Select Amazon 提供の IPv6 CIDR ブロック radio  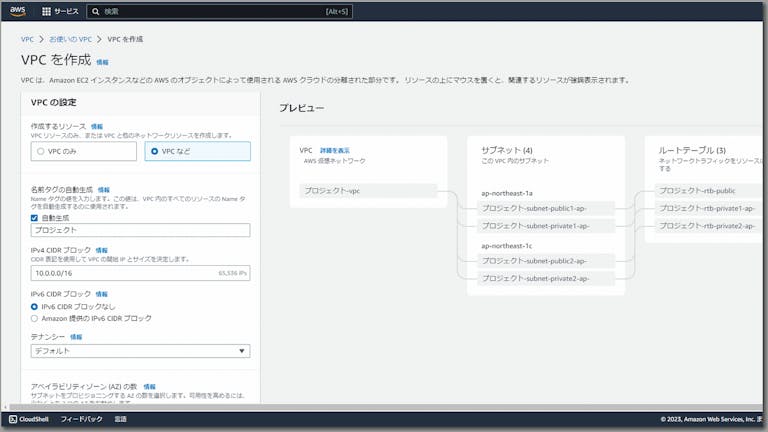pyautogui.click(x=34, y=318)
